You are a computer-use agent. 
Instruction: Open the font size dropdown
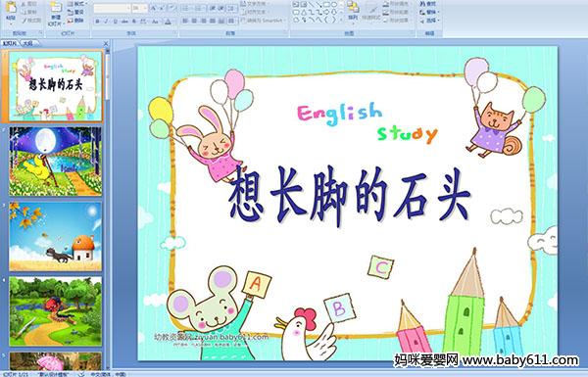coord(145,8)
